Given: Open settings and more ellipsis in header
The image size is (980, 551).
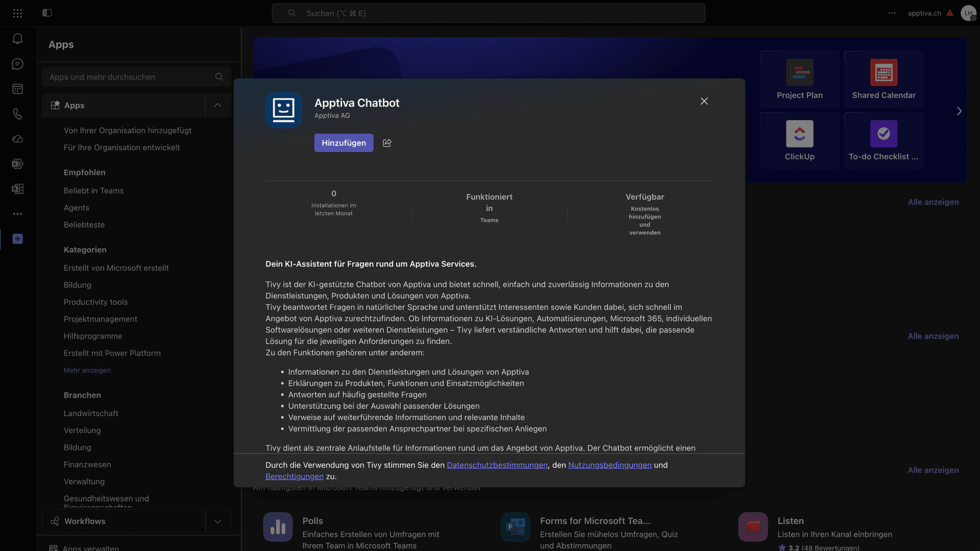Looking at the screenshot, I should pyautogui.click(x=892, y=13).
